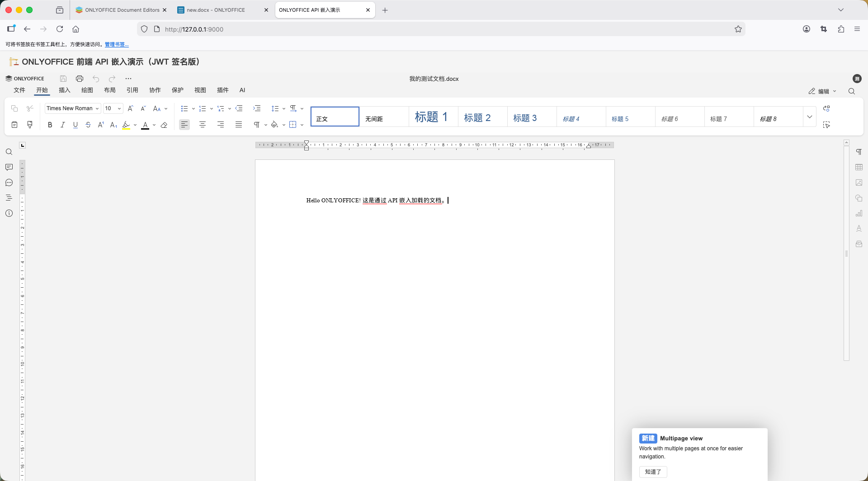
Task: Decrease paragraph indent
Action: 239,108
